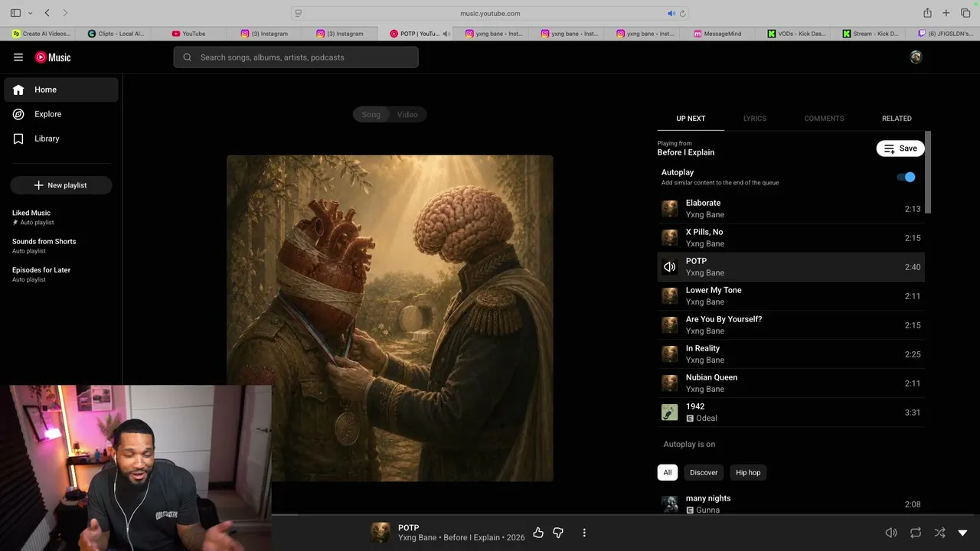Play Nubian Queen from the queue
980x551 pixels.
coord(791,383)
